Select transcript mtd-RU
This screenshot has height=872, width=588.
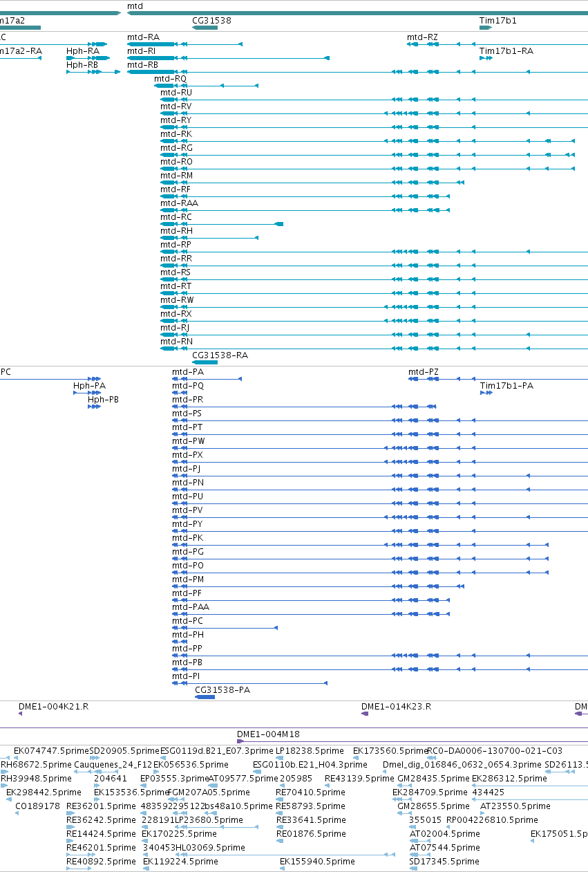coord(176,92)
